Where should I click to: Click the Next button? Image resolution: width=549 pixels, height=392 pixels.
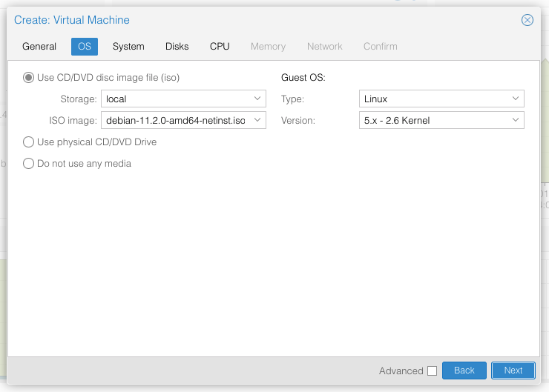513,371
